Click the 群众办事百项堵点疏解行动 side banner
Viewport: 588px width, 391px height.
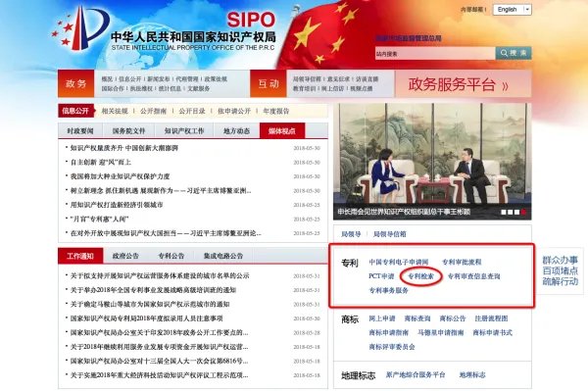coord(561,270)
